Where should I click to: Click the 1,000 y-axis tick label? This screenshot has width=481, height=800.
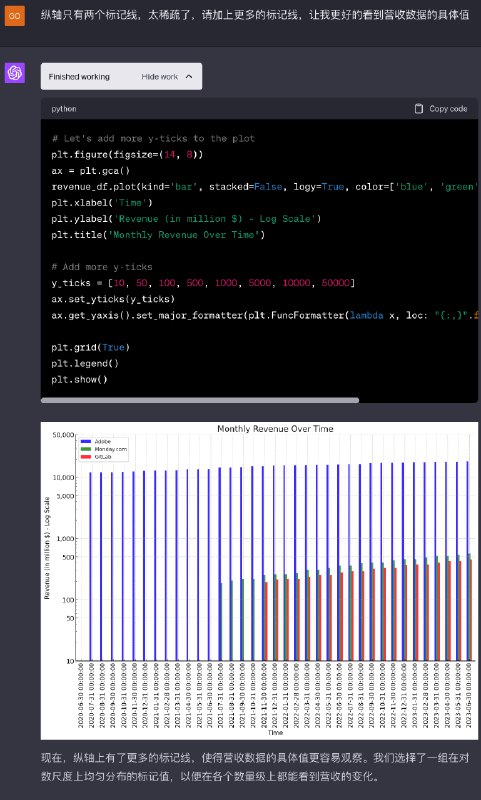(x=65, y=539)
